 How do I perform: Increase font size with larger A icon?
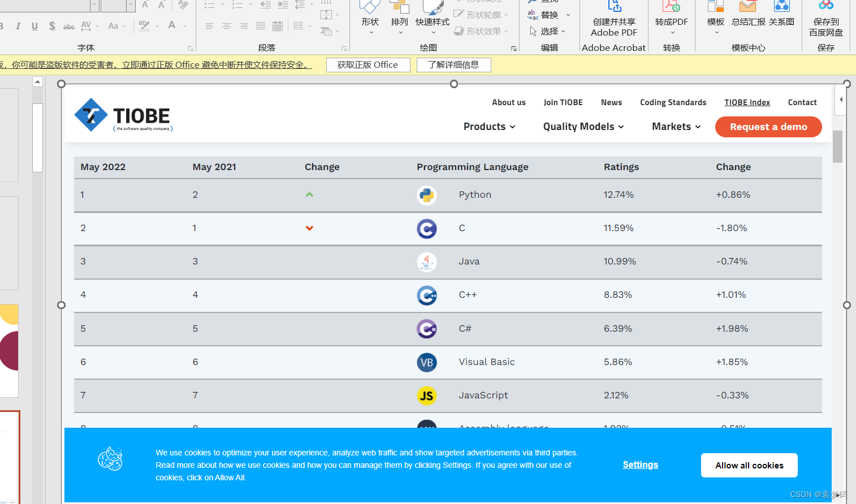point(145,5)
